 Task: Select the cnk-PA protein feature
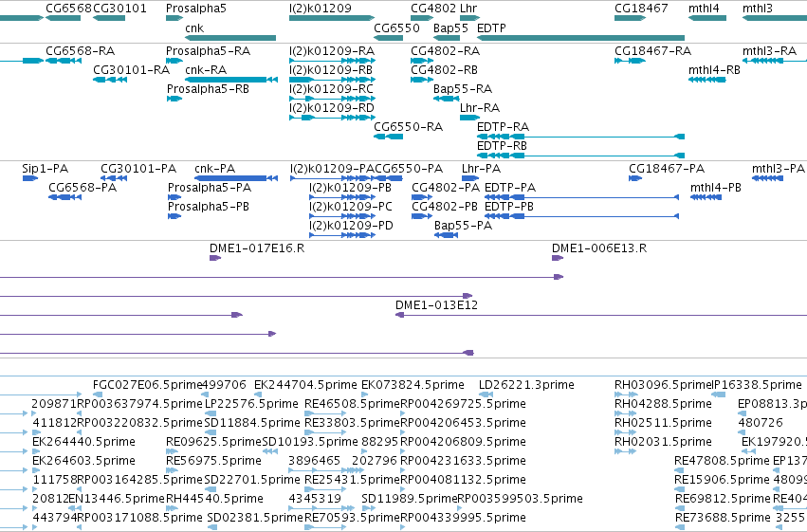point(236,178)
